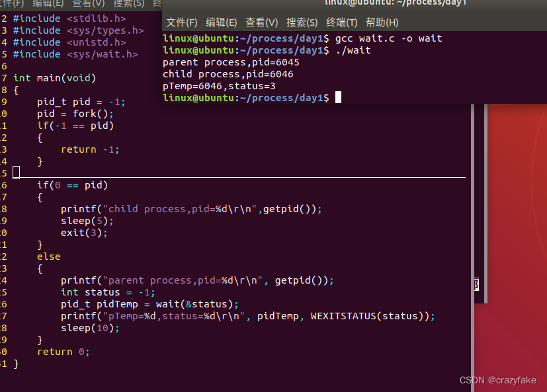Open the editor's 编辑(E) menu
Screen dimensions: 547x392
[48, 4]
